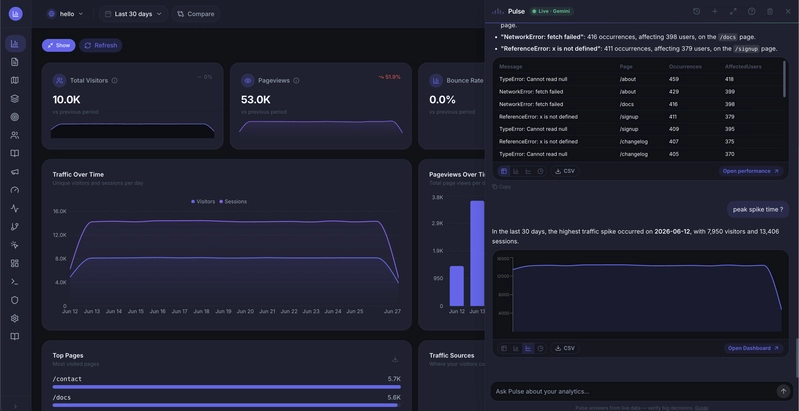This screenshot has width=799, height=411.
Task: Click the 53.0K Pageviews value
Action: click(x=255, y=99)
